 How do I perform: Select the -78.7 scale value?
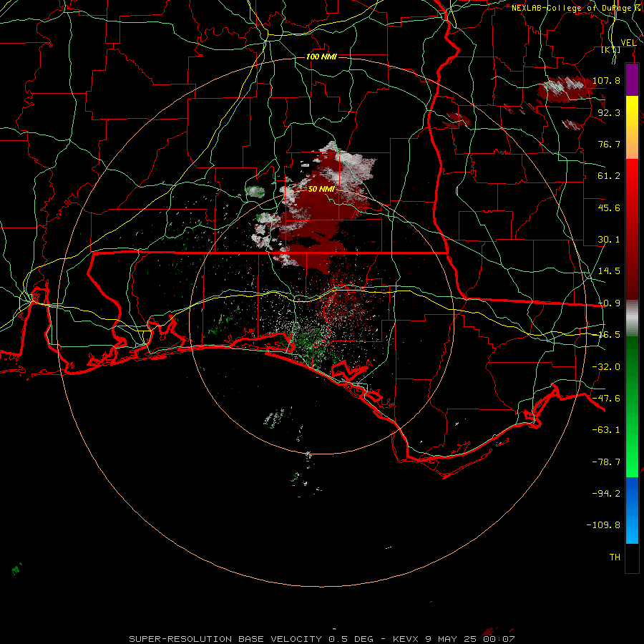point(606,462)
